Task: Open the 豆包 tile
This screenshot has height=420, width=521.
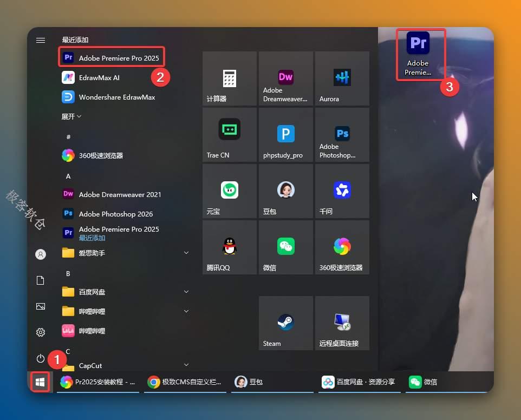Action: coord(286,191)
